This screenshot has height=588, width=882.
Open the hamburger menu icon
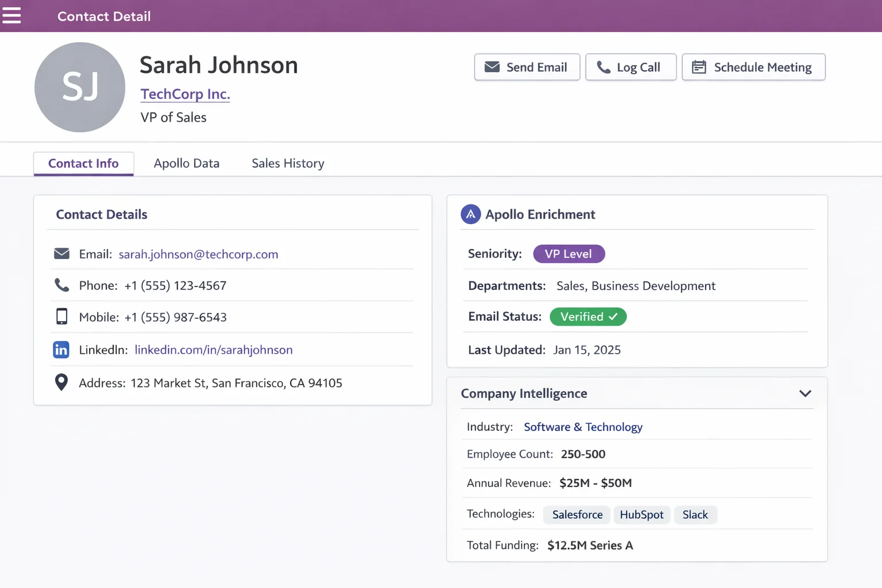pyautogui.click(x=11, y=16)
